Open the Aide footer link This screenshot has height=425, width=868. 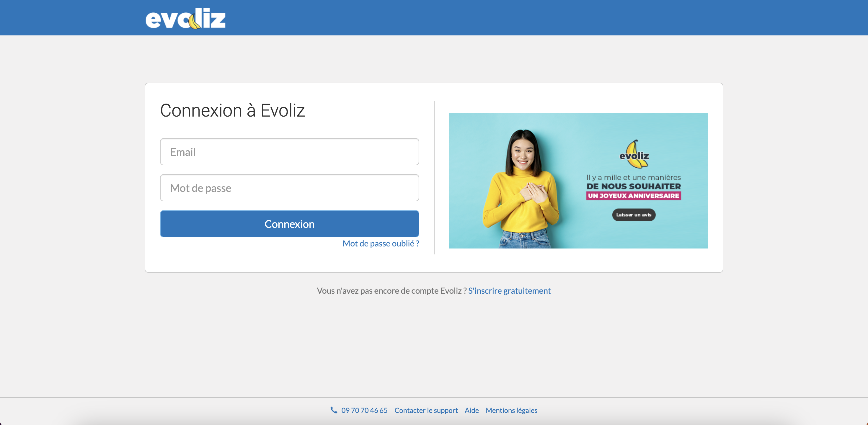[471, 410]
